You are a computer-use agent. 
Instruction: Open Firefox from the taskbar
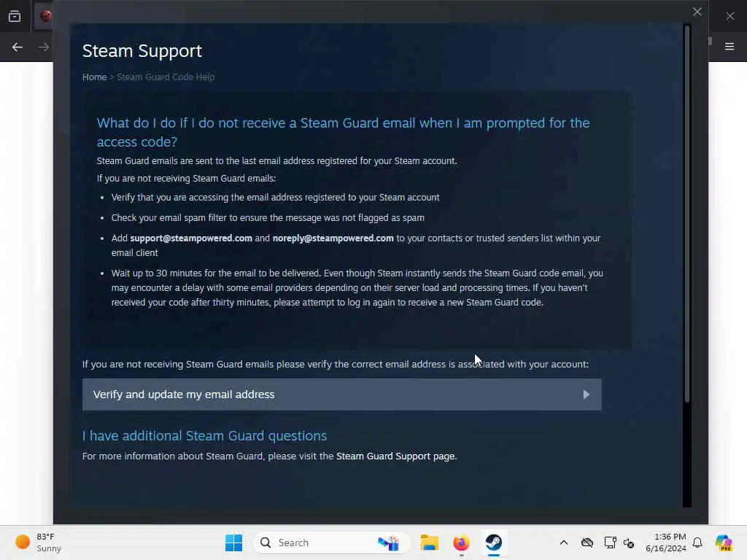point(461,542)
